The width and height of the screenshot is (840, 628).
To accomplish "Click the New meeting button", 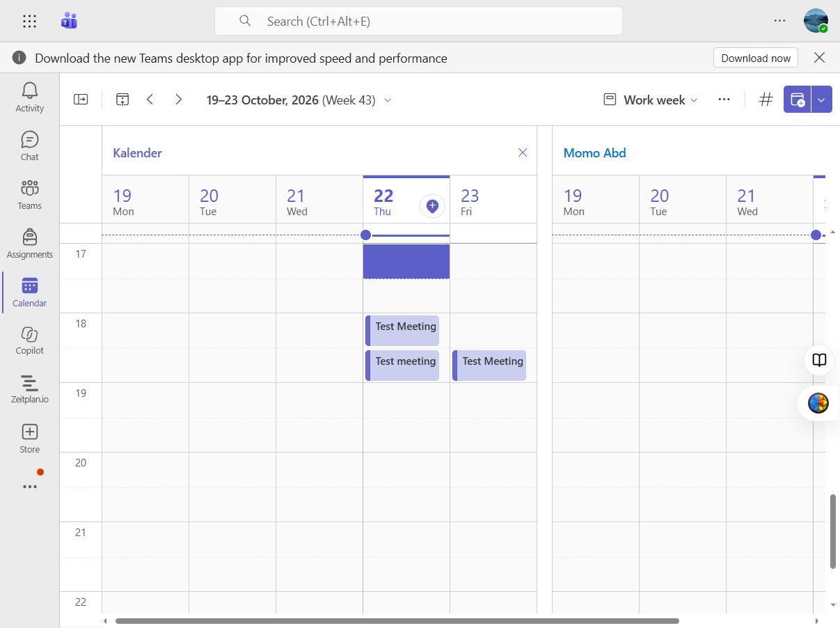I will tap(797, 100).
